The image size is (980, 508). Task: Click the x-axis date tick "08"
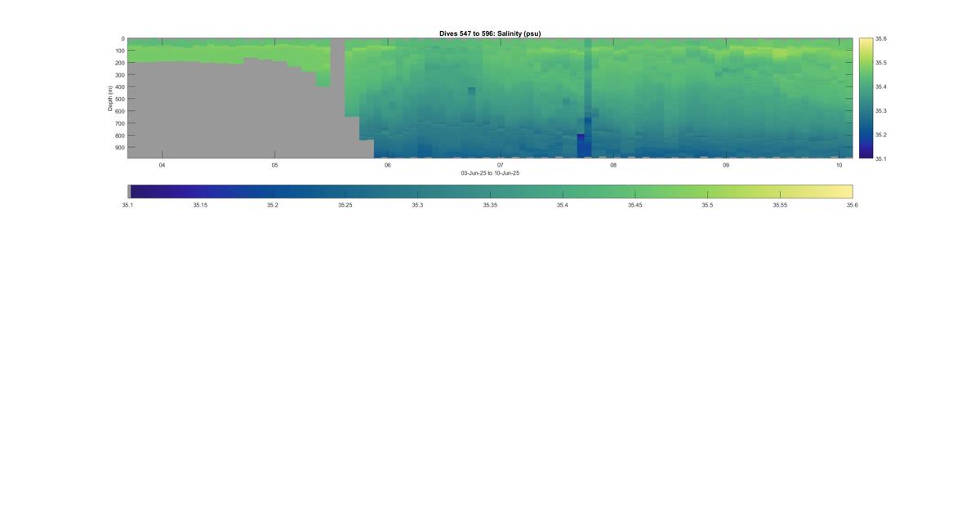(613, 165)
